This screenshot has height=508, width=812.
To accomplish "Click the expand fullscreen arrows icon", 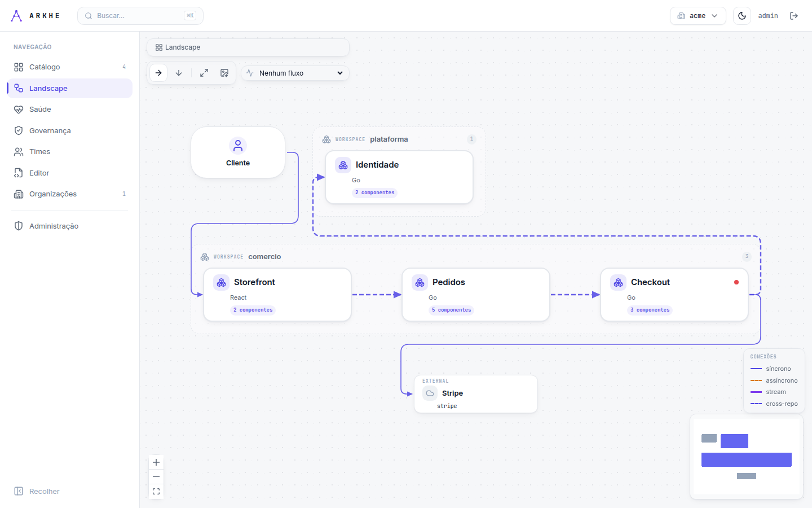I will click(x=204, y=73).
